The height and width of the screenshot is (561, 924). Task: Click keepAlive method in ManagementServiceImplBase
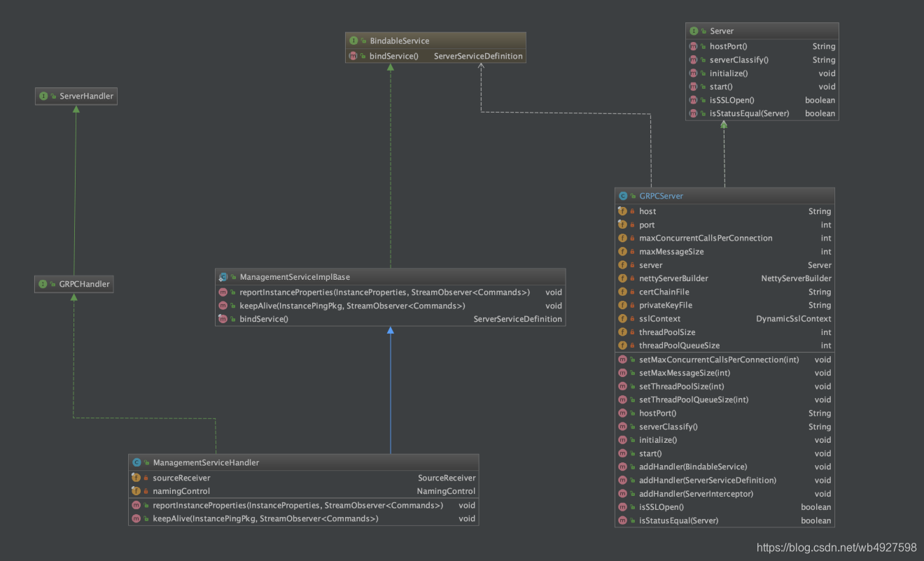click(390, 306)
